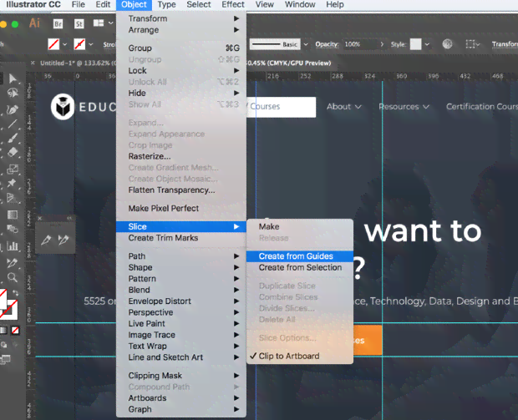Viewport: 518px width, 420px height.
Task: Click the stroke color swatch in control bar
Action: click(x=79, y=44)
